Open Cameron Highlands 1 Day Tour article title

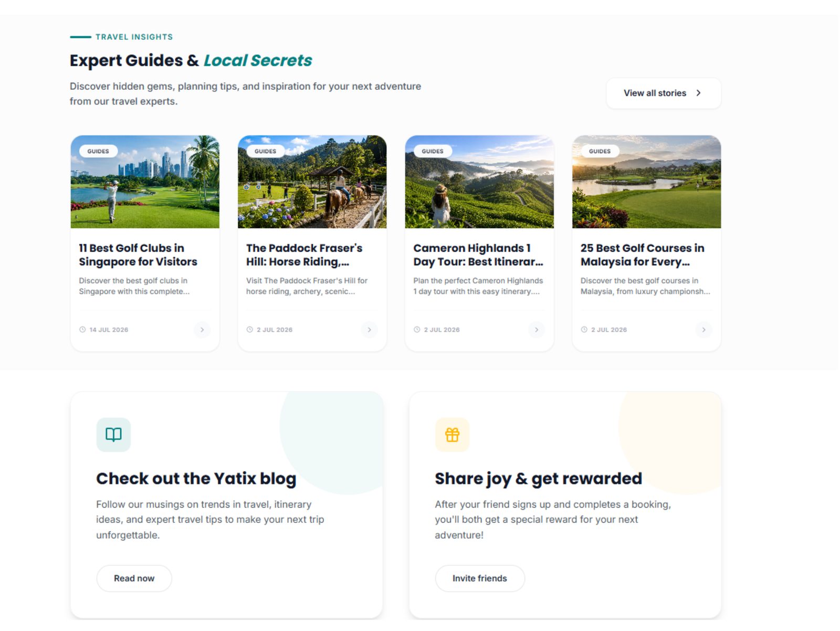coord(478,255)
